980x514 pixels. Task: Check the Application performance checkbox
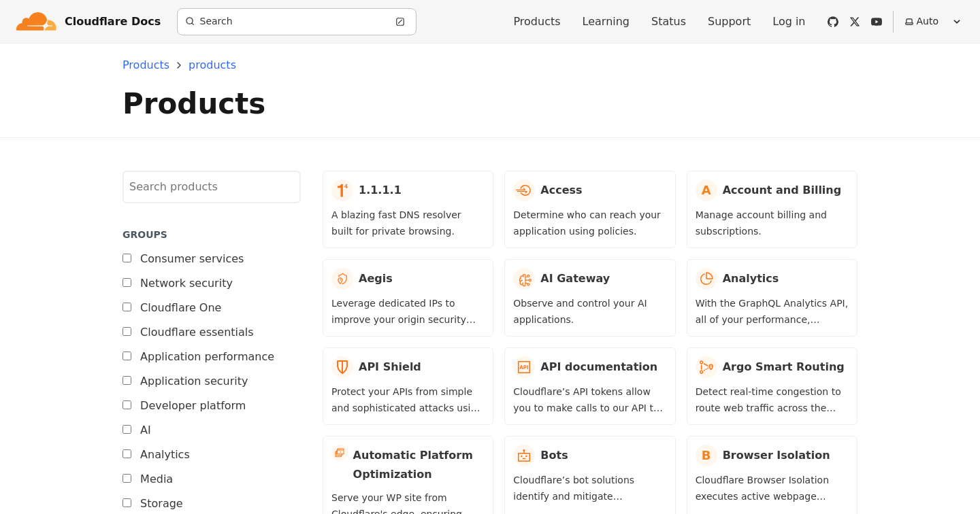click(x=127, y=356)
